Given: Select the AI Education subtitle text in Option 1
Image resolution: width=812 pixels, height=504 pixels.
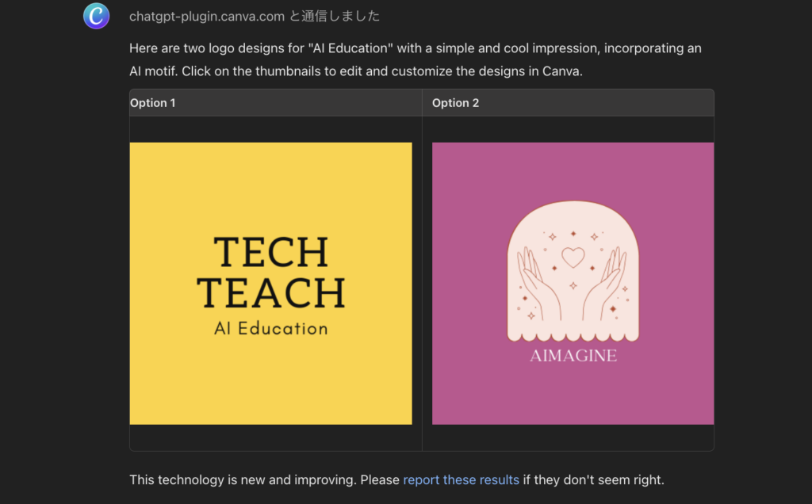Looking at the screenshot, I should (x=271, y=329).
